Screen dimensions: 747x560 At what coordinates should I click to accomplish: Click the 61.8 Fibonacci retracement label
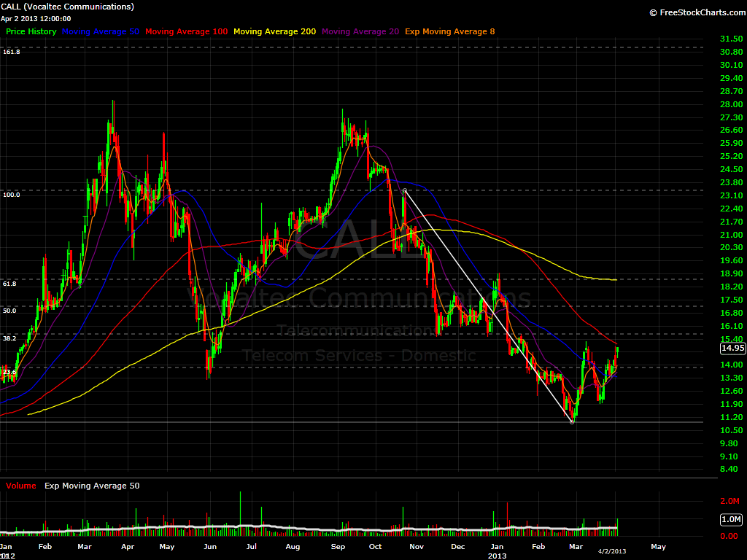9,284
